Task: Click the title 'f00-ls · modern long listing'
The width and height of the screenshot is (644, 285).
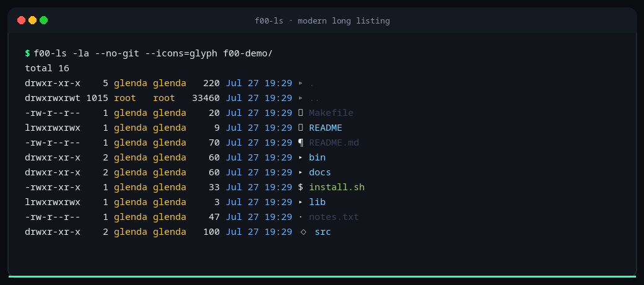Action: (x=322, y=20)
